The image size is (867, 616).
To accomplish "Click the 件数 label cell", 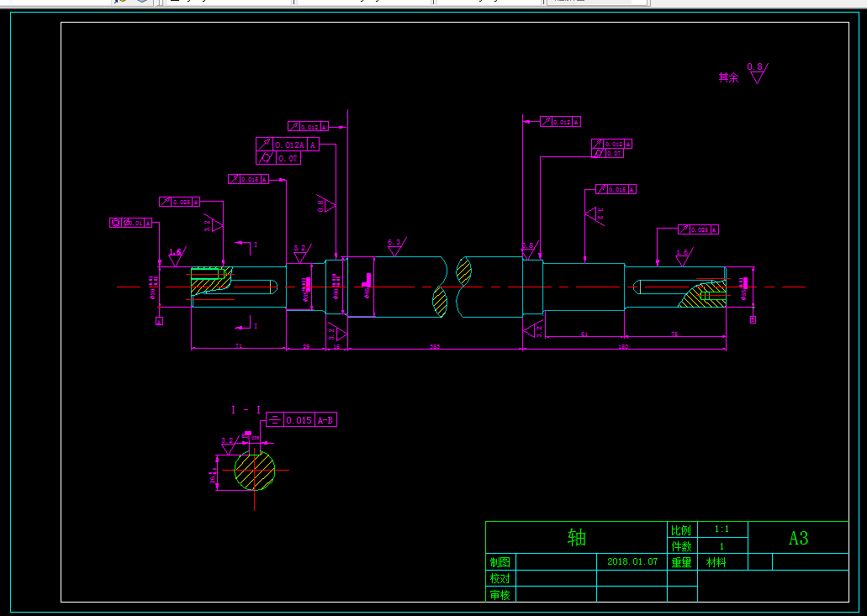I will tap(682, 546).
